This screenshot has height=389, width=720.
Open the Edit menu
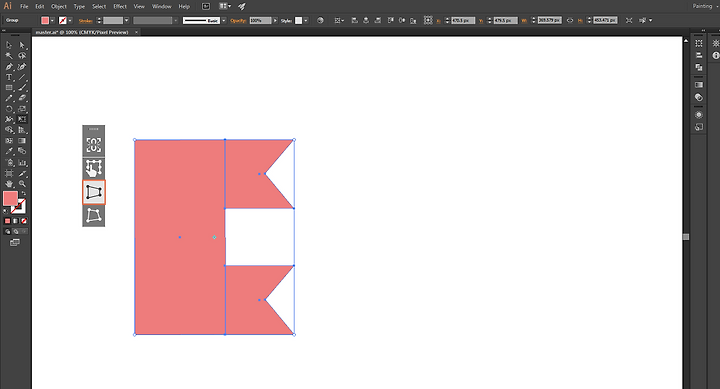point(39,6)
